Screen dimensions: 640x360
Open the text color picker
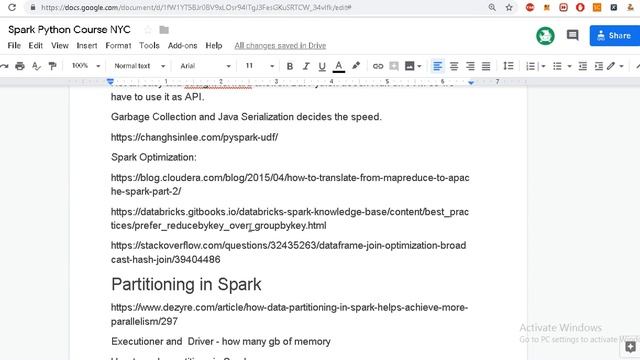[338, 66]
